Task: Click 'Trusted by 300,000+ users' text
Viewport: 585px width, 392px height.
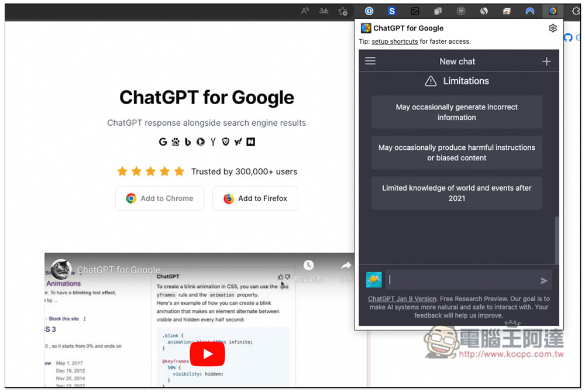Action: (x=244, y=171)
